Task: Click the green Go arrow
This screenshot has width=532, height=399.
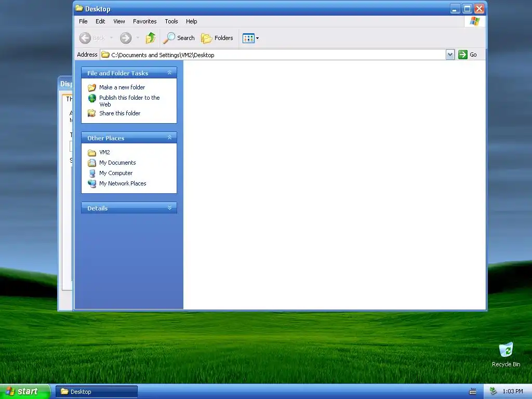Action: [463, 55]
